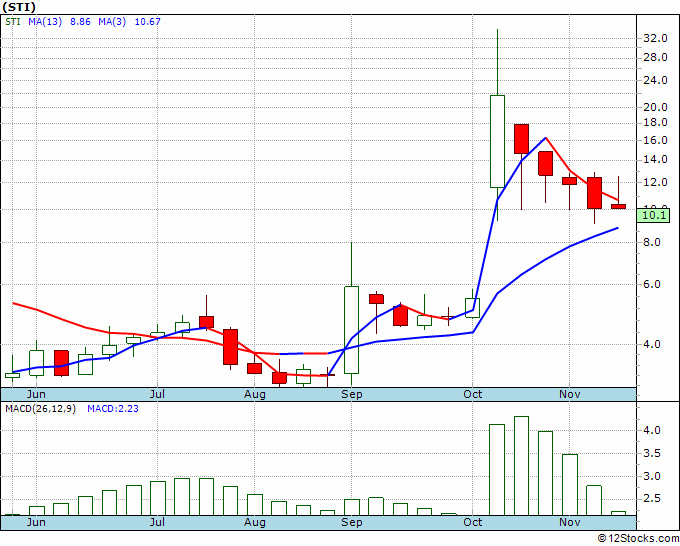Click the last small red November candle
Viewport: 680px width, 546px height.
618,206
